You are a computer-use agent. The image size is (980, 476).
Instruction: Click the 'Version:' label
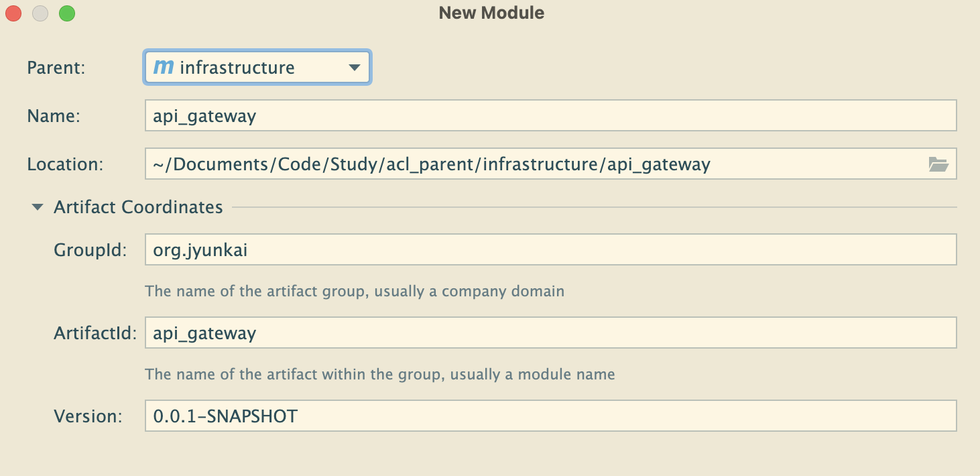coord(88,416)
